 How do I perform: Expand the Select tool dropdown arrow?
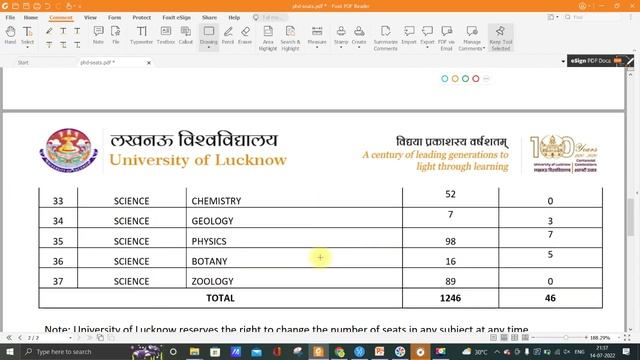coord(27,48)
